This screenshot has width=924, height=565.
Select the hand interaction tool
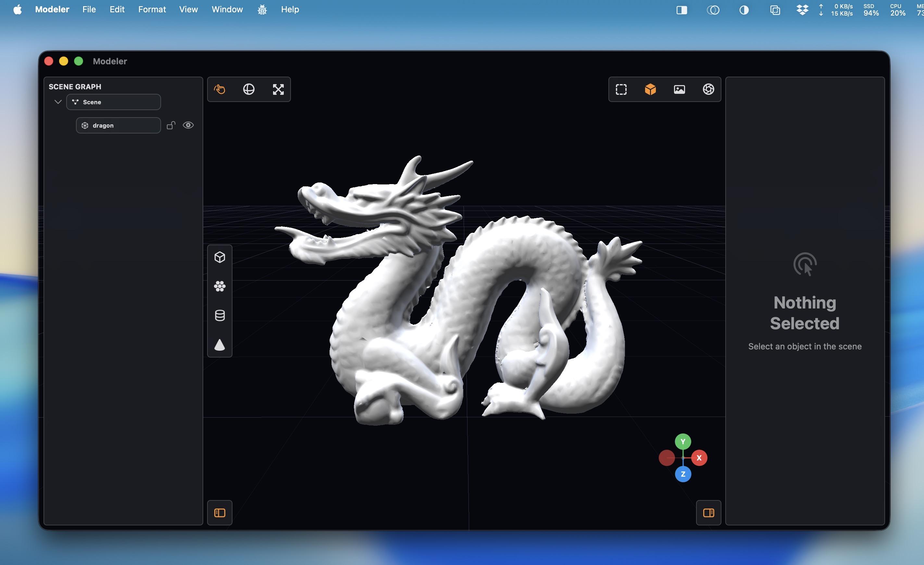(220, 89)
